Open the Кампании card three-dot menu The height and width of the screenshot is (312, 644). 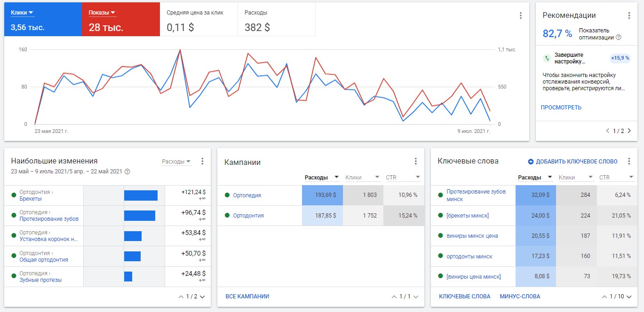coord(415,161)
